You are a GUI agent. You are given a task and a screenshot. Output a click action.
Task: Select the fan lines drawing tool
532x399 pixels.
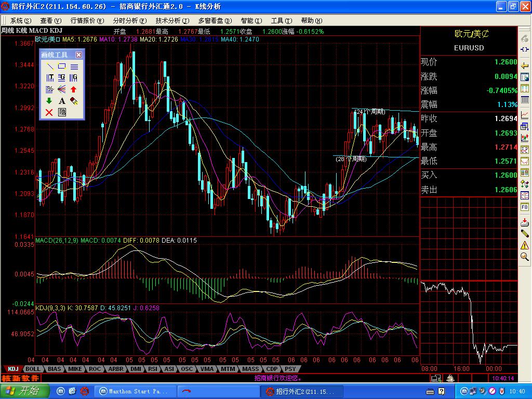[x=62, y=89]
